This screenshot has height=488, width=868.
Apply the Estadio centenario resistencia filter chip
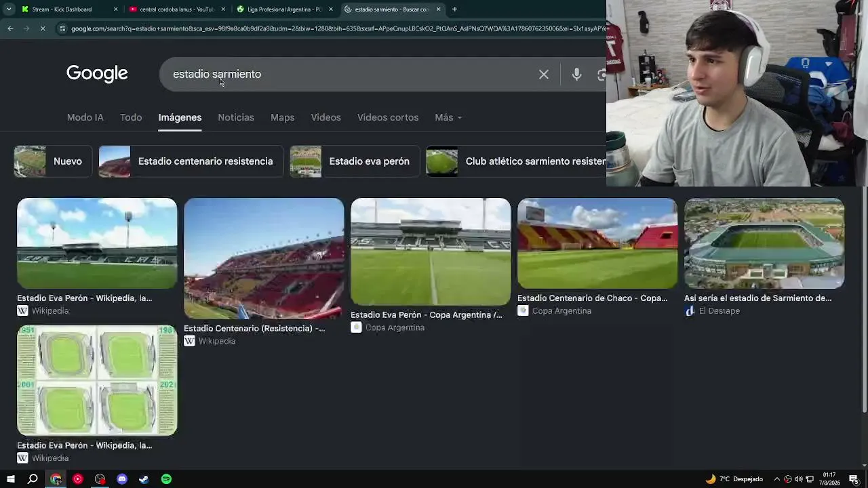pyautogui.click(x=191, y=161)
